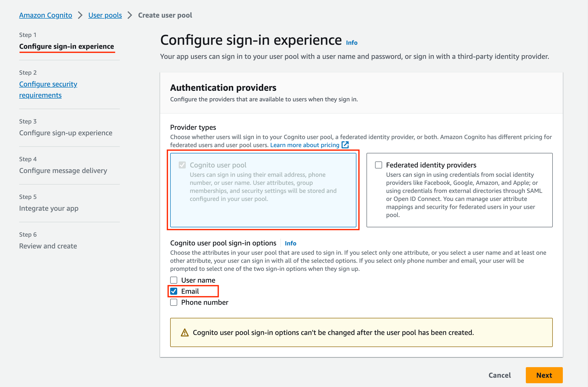Uncheck the Email sign-in option
The image size is (588, 387).
tap(174, 291)
